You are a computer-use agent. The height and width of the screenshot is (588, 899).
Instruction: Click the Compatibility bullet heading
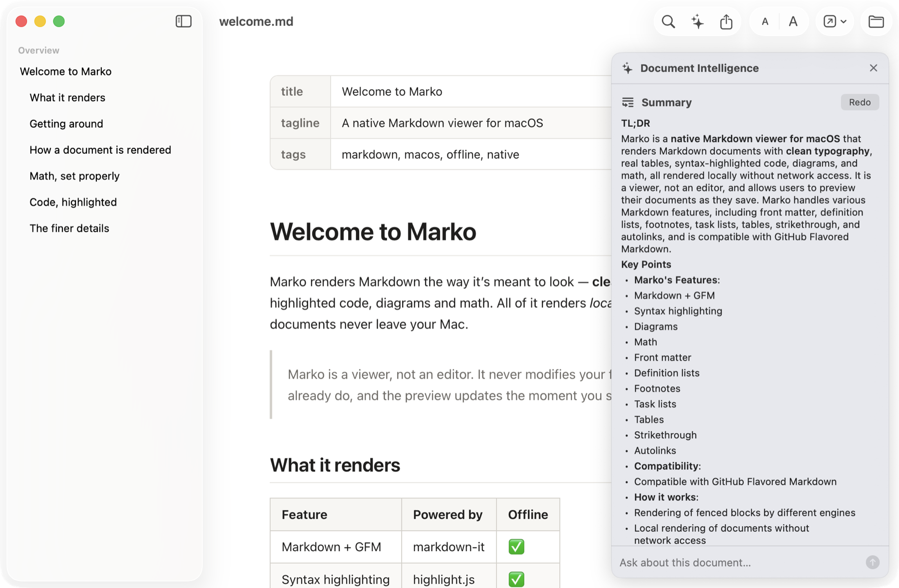tap(667, 466)
